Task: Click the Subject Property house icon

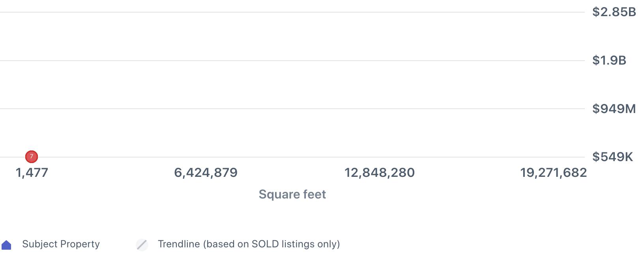Action: pyautogui.click(x=7, y=245)
